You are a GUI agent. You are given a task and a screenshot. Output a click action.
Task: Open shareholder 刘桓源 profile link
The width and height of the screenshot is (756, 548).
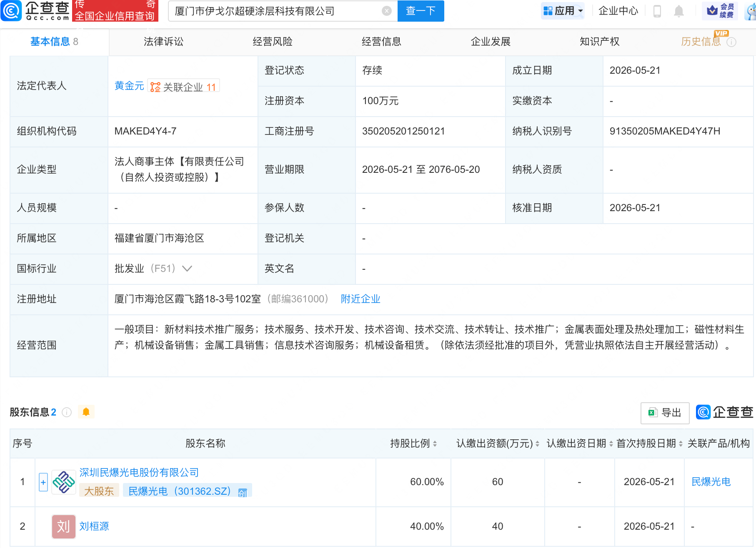point(94,526)
